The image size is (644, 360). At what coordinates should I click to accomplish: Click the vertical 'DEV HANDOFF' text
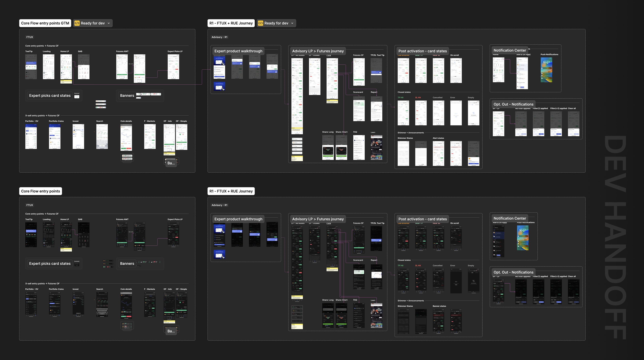pos(615,237)
